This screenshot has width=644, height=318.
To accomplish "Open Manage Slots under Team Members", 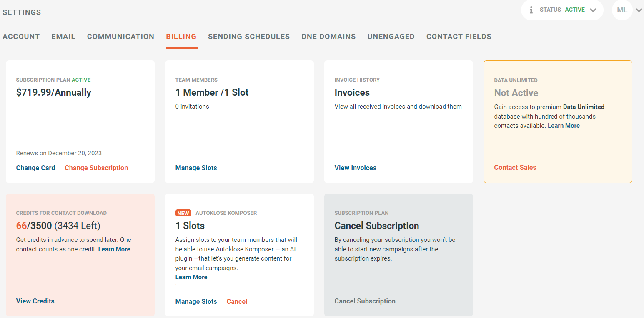I will [x=196, y=168].
